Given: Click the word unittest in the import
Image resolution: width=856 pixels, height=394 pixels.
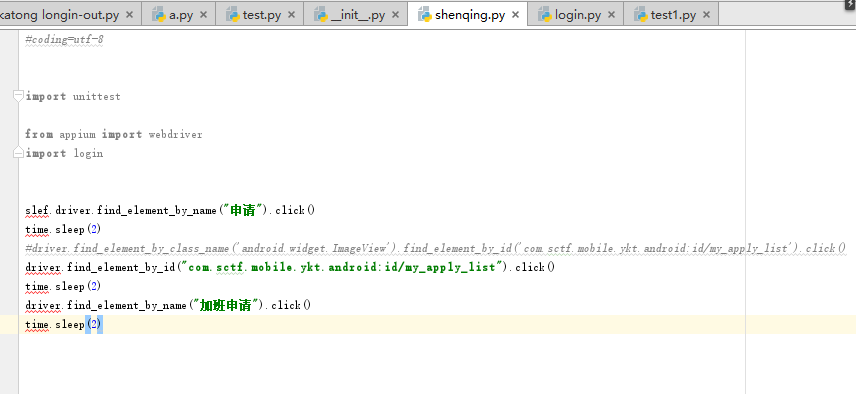Looking at the screenshot, I should pos(97,97).
